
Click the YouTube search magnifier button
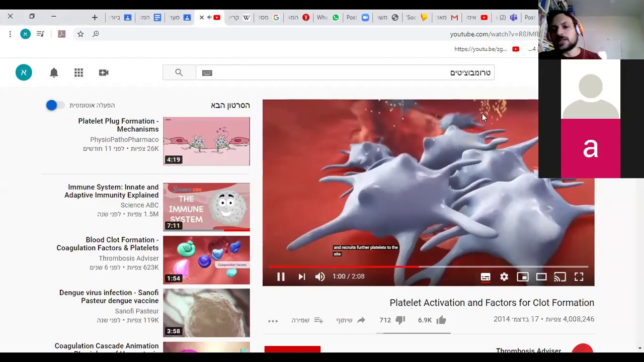179,72
